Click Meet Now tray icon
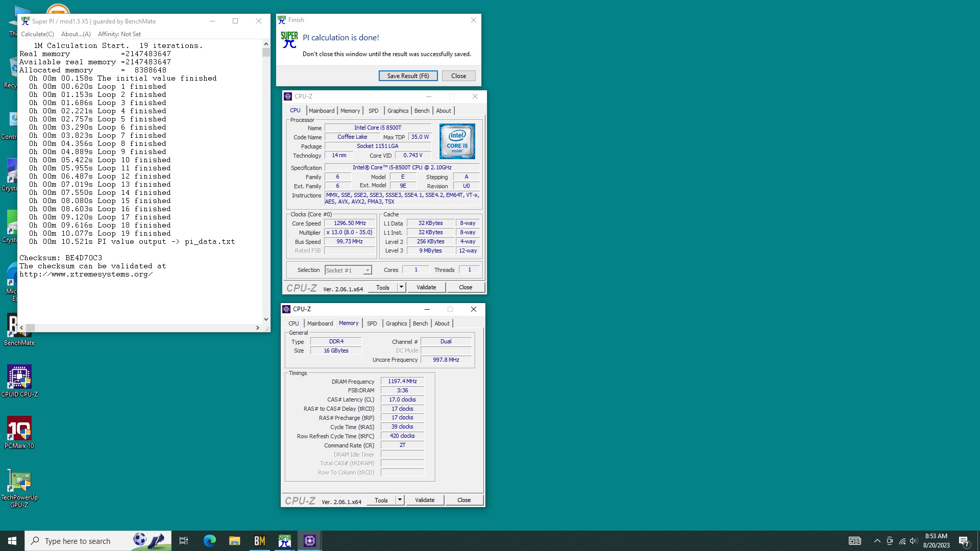The height and width of the screenshot is (551, 980). (x=890, y=541)
